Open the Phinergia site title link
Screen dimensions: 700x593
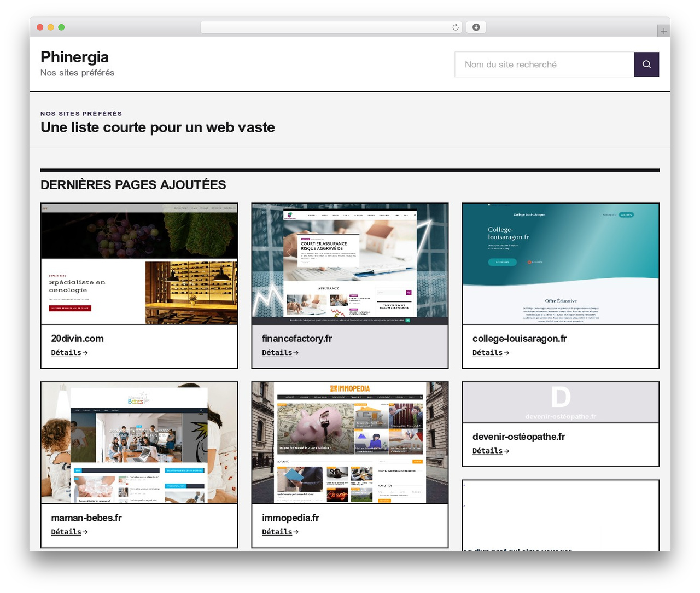[x=74, y=57]
